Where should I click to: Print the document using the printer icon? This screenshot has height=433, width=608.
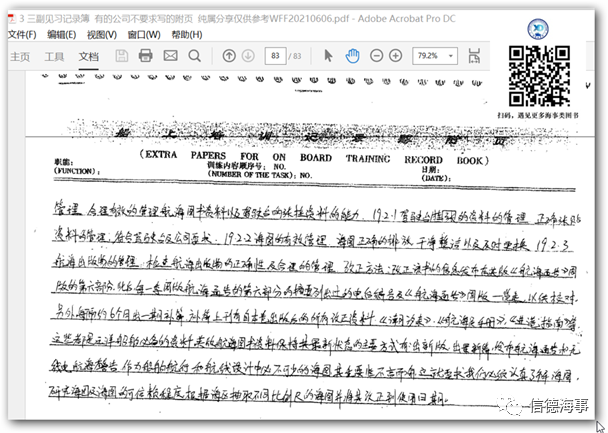(x=145, y=56)
